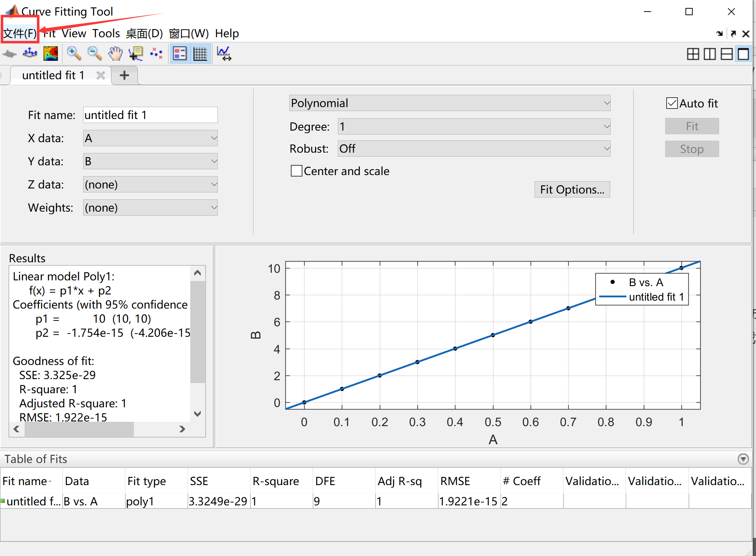
Task: Activate the Data Cursor tool
Action: 136,54
